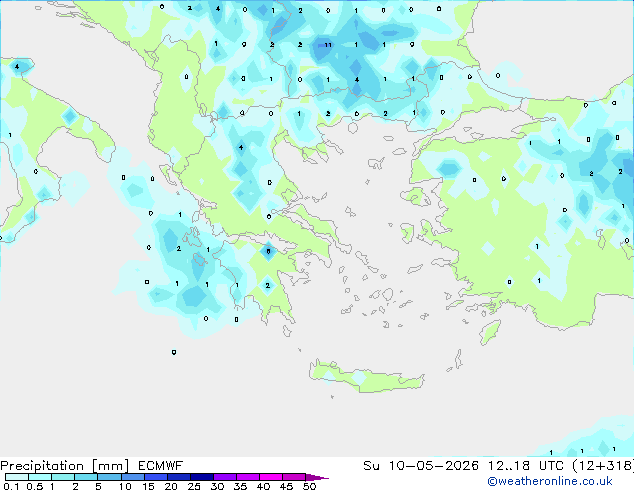
Task: Pick the 20–25 mm dark blue legend swatch
Action: click(178, 477)
